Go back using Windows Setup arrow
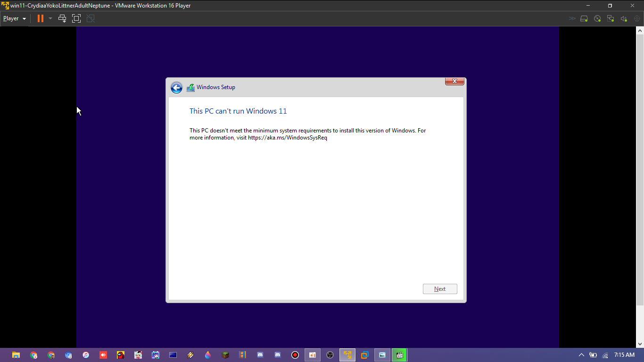Image resolution: width=644 pixels, height=362 pixels. (x=176, y=88)
